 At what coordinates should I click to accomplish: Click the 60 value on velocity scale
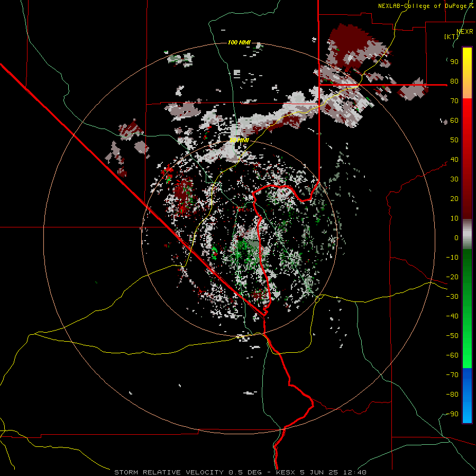(454, 121)
